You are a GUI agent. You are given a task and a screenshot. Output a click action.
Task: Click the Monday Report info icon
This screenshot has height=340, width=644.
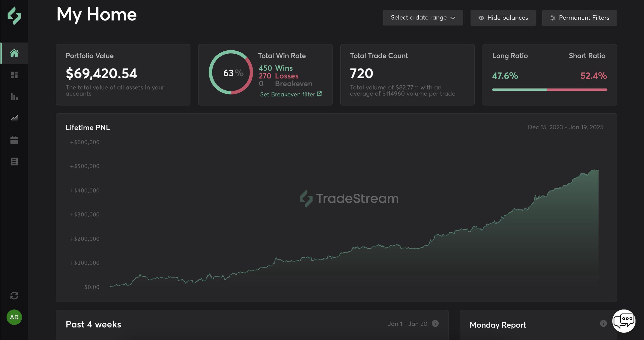click(x=603, y=323)
